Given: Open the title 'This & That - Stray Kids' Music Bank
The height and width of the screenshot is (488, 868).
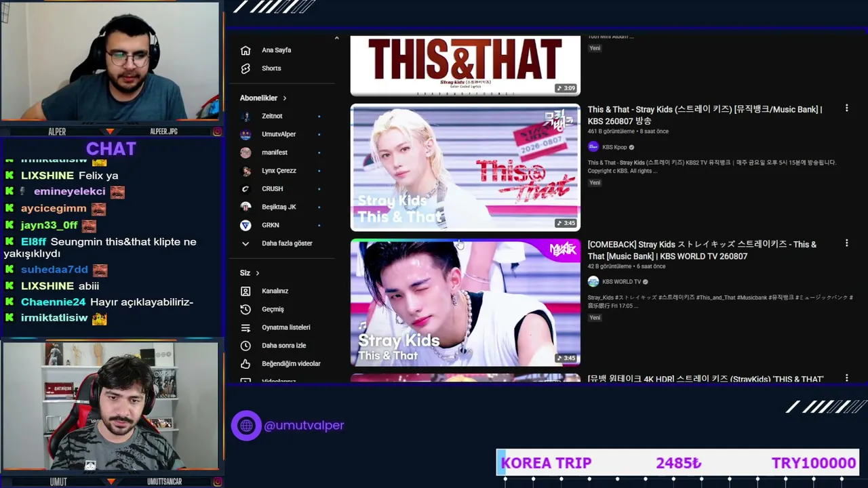Looking at the screenshot, I should tap(705, 115).
